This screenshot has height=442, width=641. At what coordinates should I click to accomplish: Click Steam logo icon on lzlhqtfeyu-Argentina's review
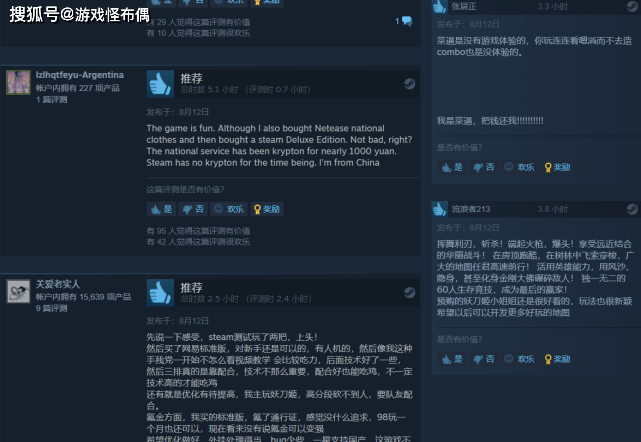click(x=409, y=84)
